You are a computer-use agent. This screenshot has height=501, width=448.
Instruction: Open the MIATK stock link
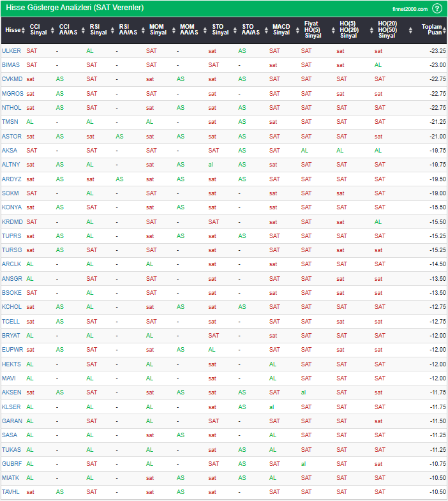click(x=11, y=478)
